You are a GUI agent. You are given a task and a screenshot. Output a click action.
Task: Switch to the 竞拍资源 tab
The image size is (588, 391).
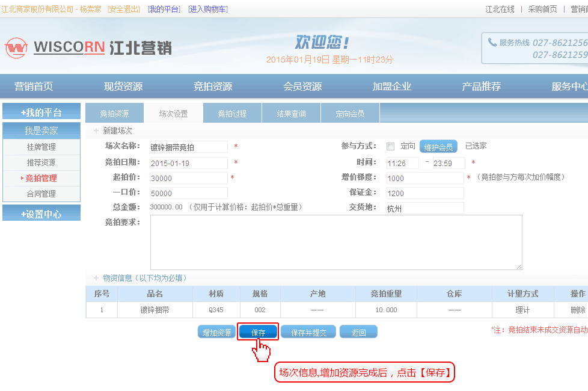pyautogui.click(x=114, y=113)
